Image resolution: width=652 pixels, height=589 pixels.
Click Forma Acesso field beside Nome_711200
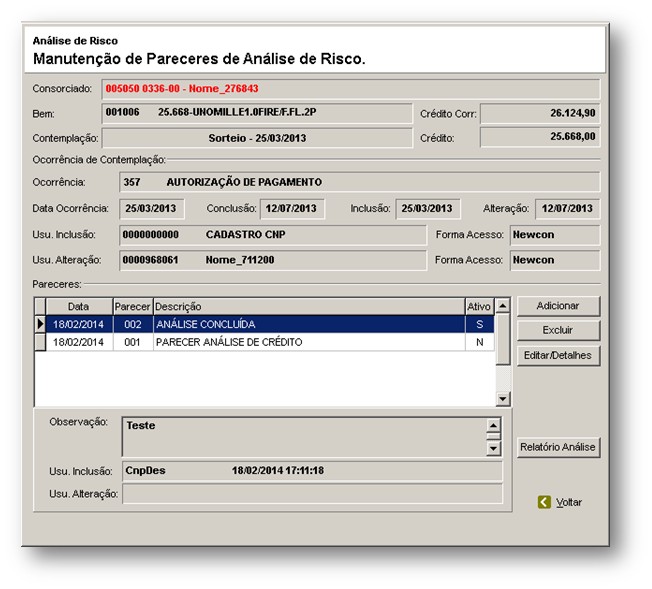click(x=555, y=260)
